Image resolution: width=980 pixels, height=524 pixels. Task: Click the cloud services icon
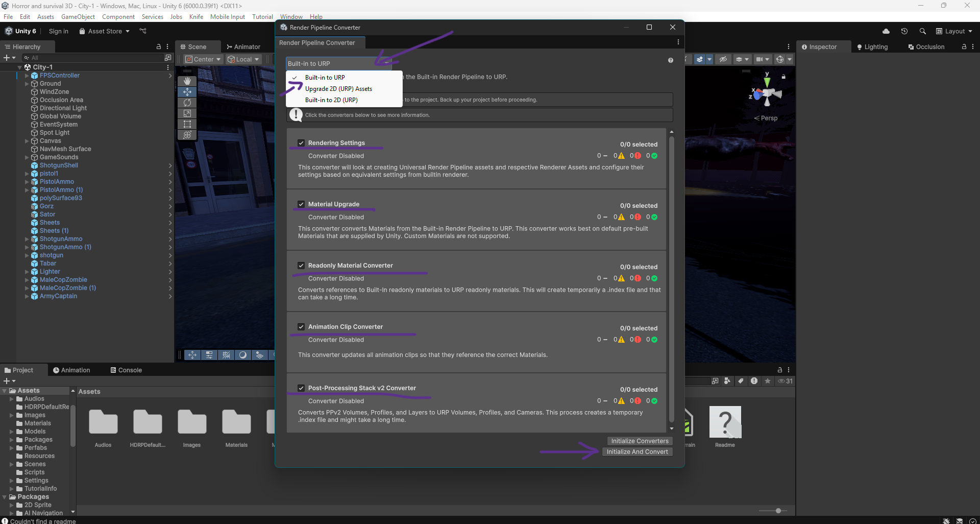[x=886, y=31]
